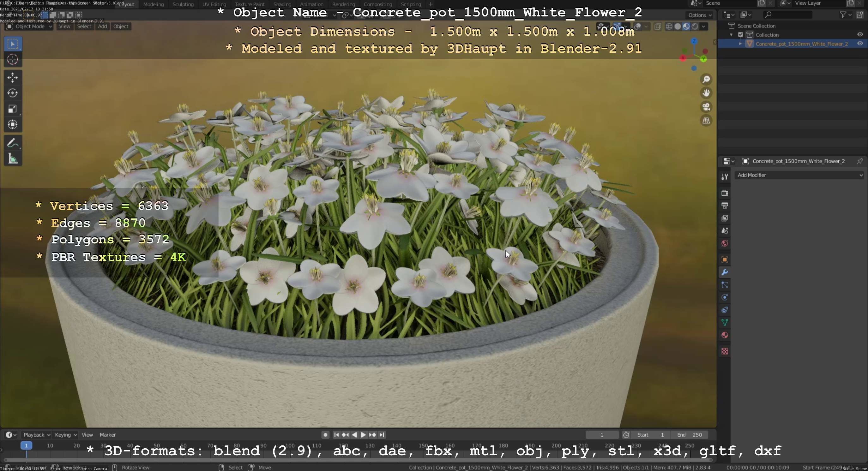Pick the Transform tool in toolbar
Screen dimensions: 868x471
click(13, 125)
